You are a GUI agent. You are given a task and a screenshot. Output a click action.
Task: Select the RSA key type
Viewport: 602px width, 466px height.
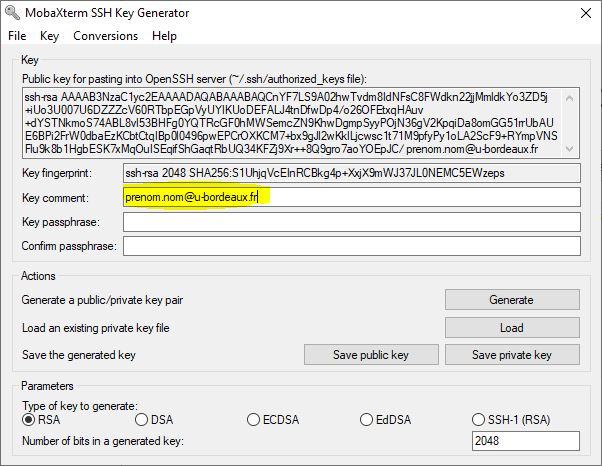[41, 420]
